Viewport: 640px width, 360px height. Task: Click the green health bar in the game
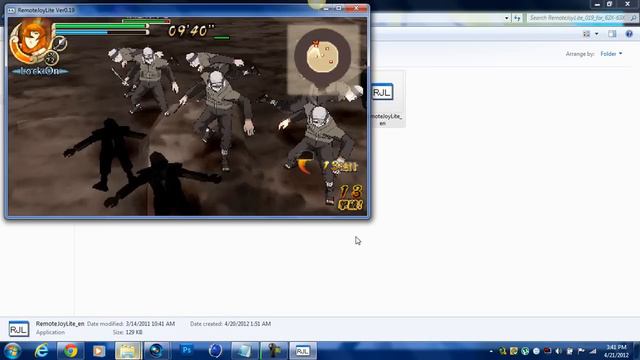[101, 26]
